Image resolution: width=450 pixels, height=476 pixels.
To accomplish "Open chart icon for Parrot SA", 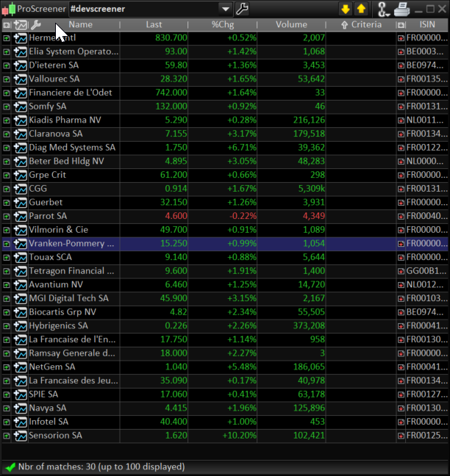I will [21, 216].
